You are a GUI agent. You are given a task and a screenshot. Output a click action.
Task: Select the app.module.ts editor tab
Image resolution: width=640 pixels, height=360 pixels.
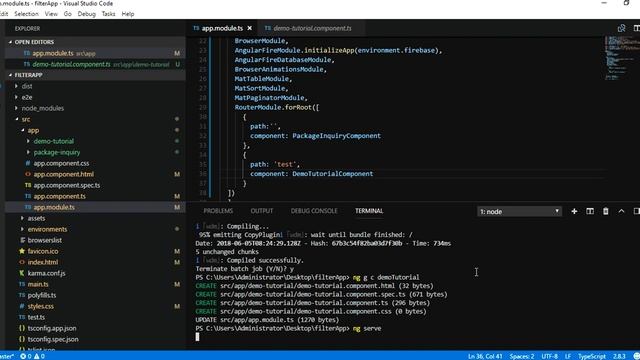point(222,28)
